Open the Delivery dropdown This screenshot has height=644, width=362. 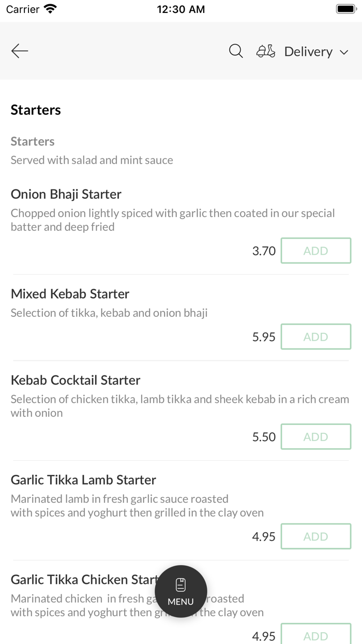tap(308, 51)
